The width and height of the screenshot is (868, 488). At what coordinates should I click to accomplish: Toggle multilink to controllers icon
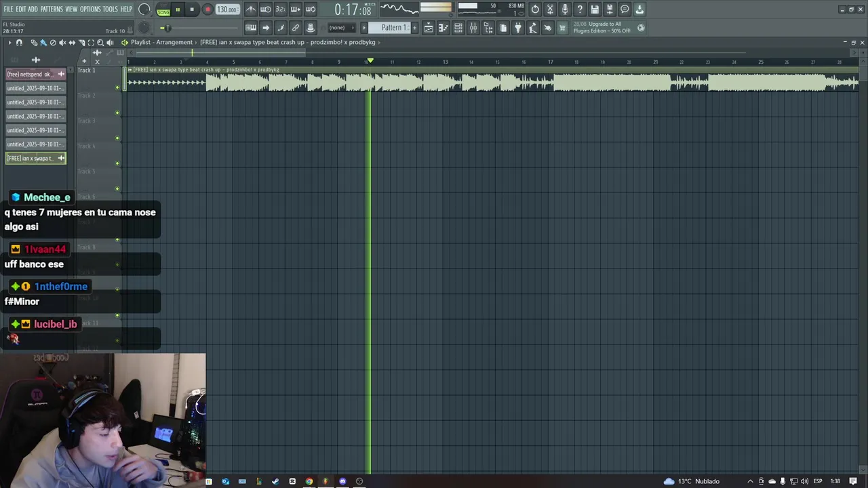(x=311, y=28)
